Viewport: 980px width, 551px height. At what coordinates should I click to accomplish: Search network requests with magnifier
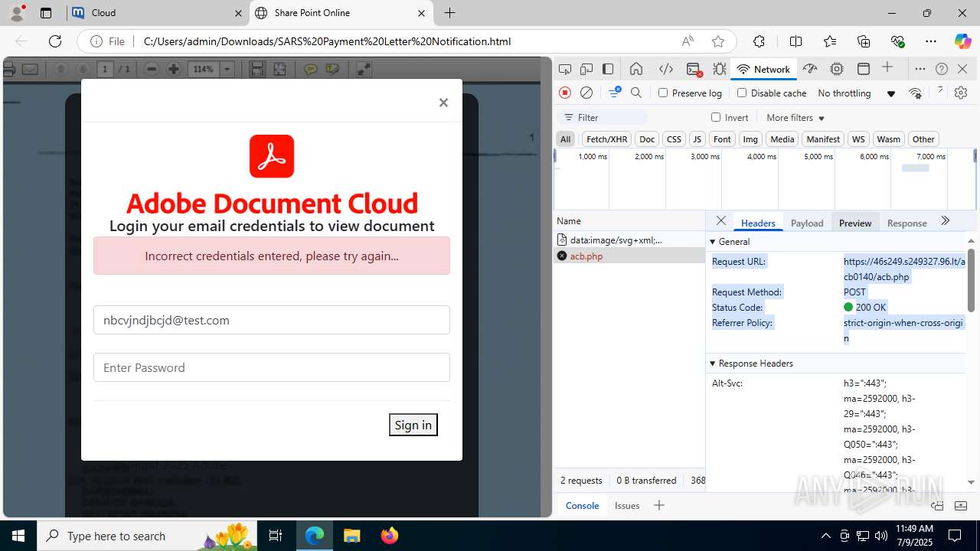tap(636, 93)
